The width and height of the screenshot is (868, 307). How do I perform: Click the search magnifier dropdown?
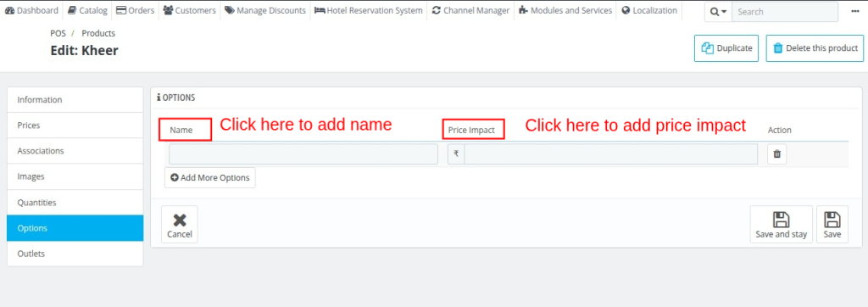(x=718, y=12)
